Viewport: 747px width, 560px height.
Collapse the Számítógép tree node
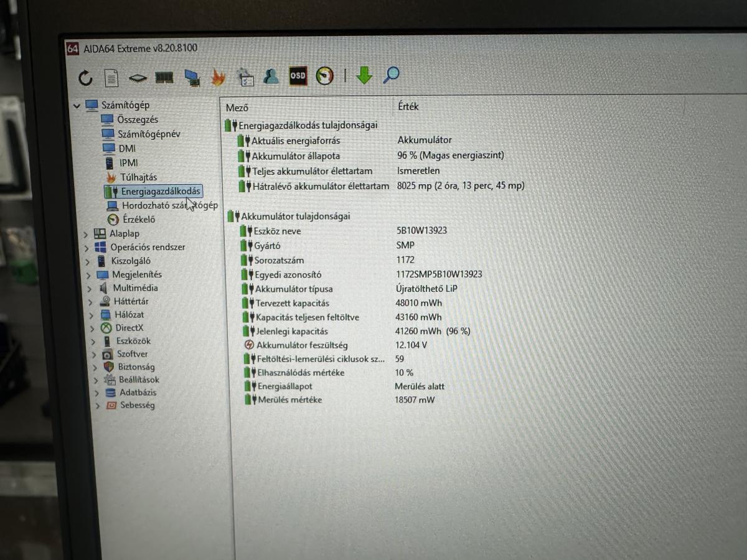click(x=77, y=105)
